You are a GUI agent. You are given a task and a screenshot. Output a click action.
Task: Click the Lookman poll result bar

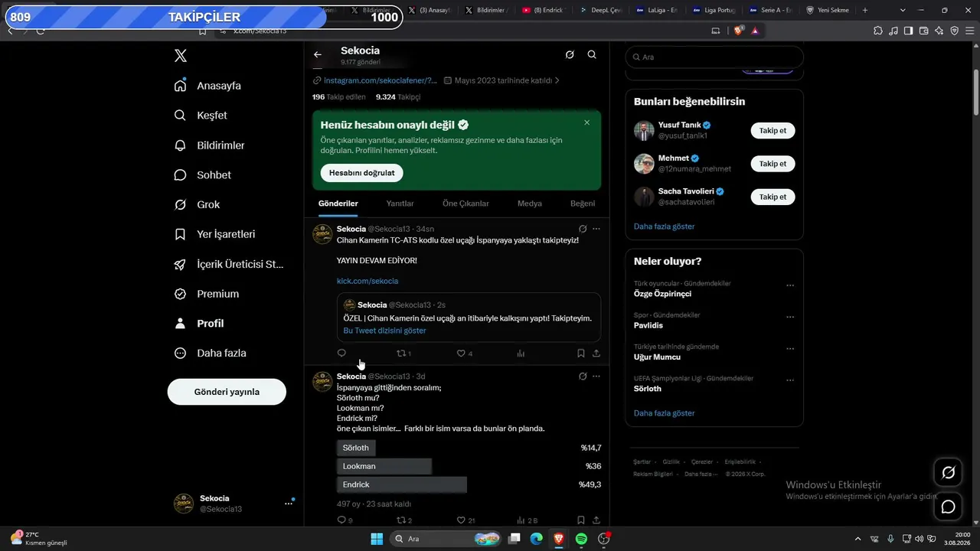coord(384,466)
